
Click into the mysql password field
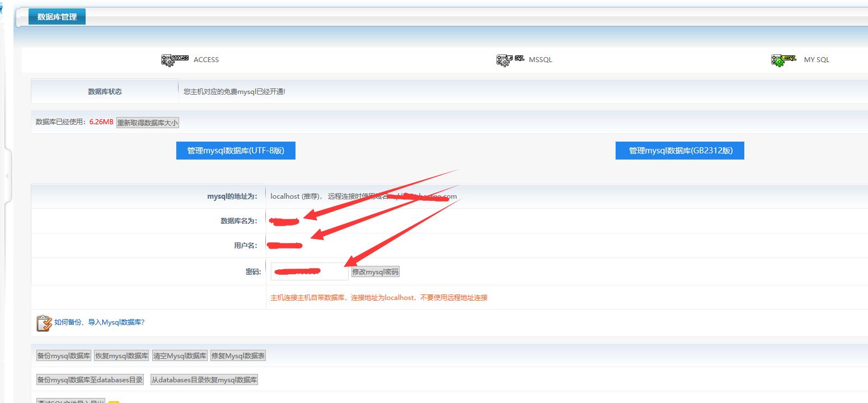pos(309,271)
